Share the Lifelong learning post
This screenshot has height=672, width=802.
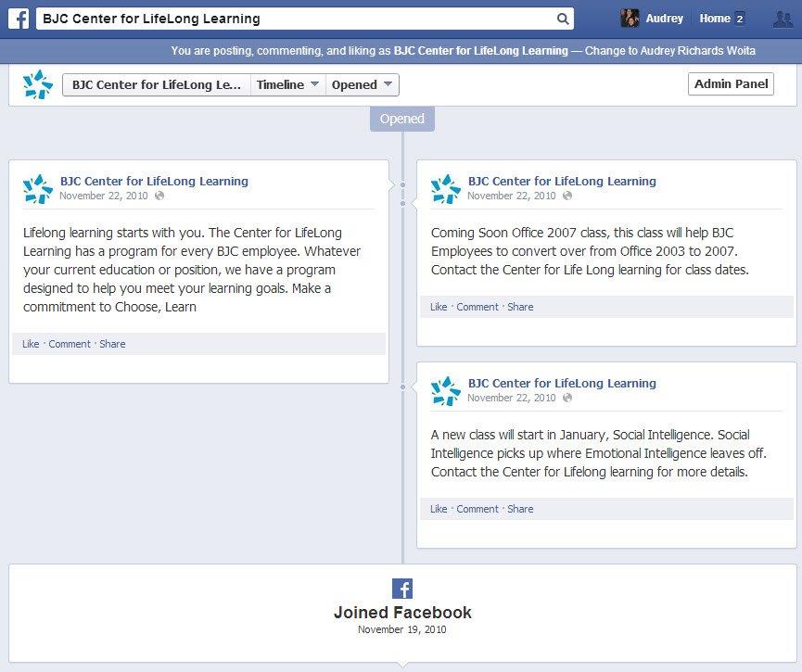pos(112,344)
